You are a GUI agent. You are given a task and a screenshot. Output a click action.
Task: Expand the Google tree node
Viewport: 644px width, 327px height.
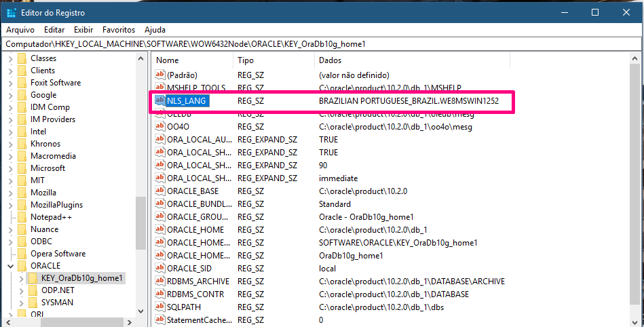pos(10,95)
